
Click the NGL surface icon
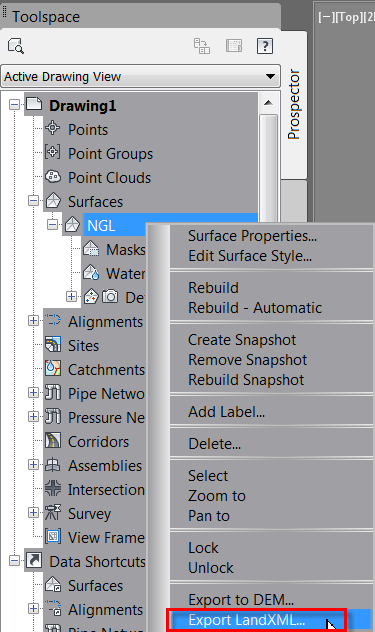click(x=72, y=225)
